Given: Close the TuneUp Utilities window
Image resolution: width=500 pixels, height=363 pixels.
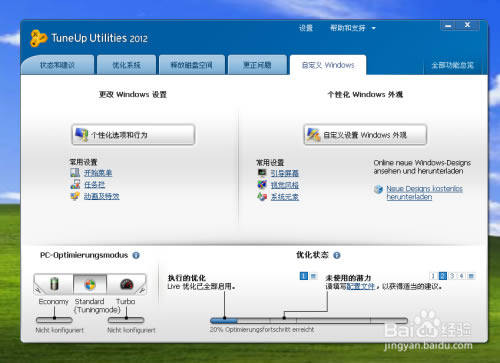Looking at the screenshot, I should coord(468,25).
